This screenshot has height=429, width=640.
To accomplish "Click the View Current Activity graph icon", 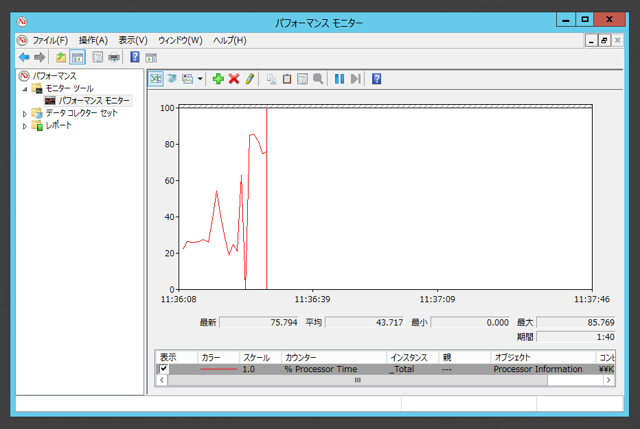I will [x=156, y=78].
